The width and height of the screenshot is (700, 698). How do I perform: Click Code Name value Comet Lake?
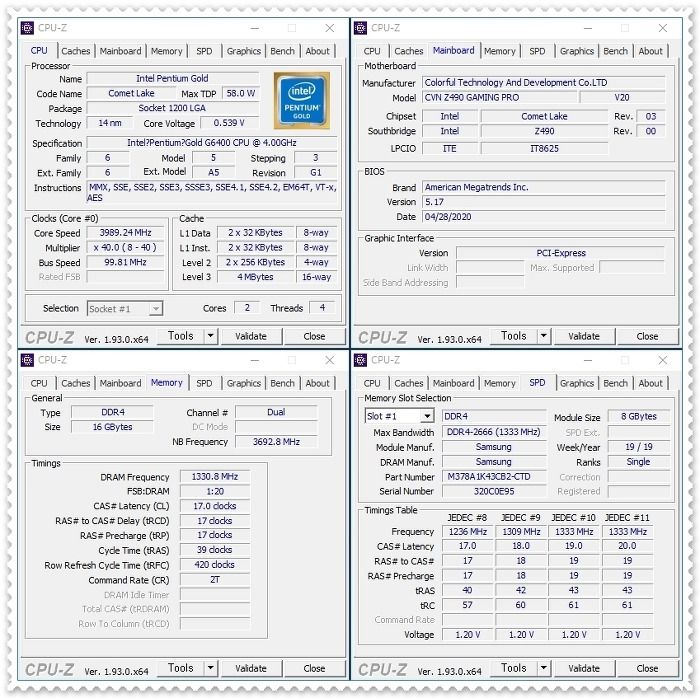(131, 93)
